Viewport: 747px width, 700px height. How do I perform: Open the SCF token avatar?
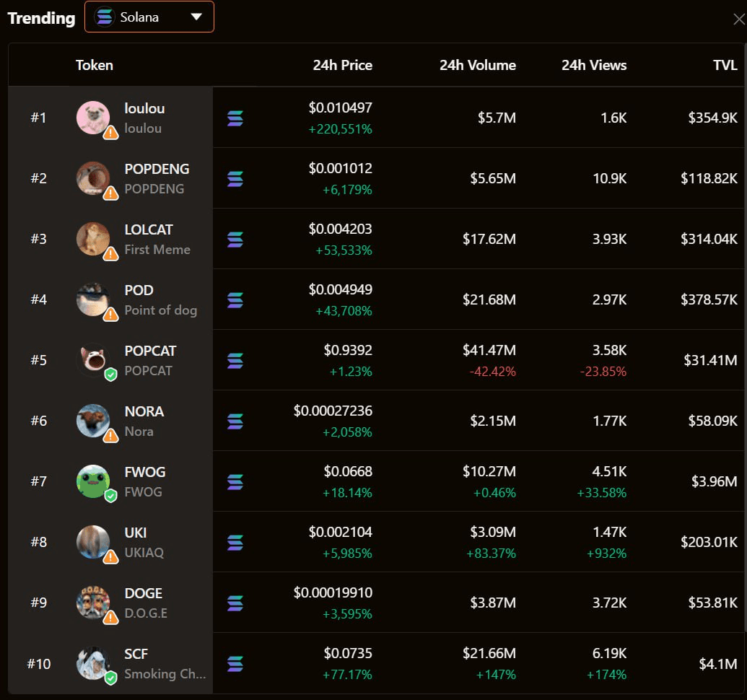pyautogui.click(x=93, y=663)
